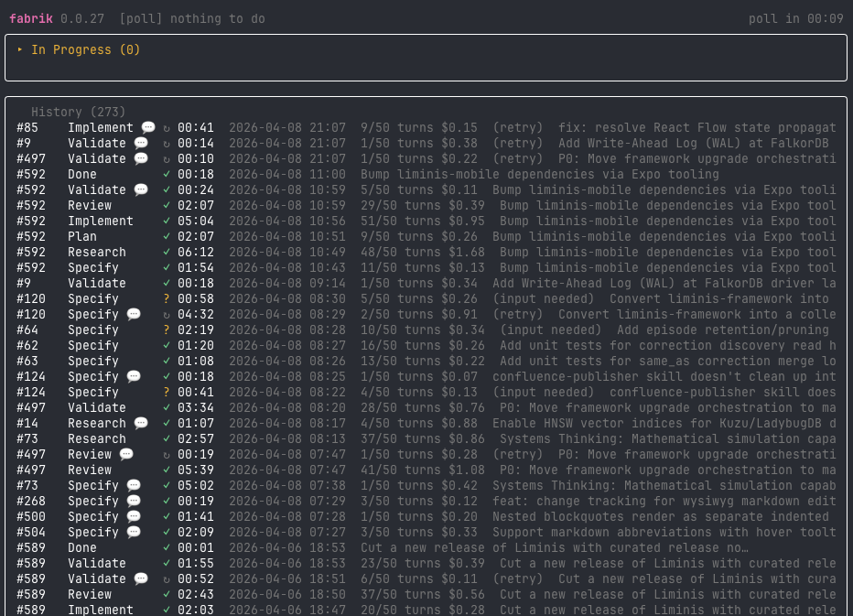Open the comment bubble on #500 Specify row
Viewport: 853px width, 616px height.
(x=134, y=517)
